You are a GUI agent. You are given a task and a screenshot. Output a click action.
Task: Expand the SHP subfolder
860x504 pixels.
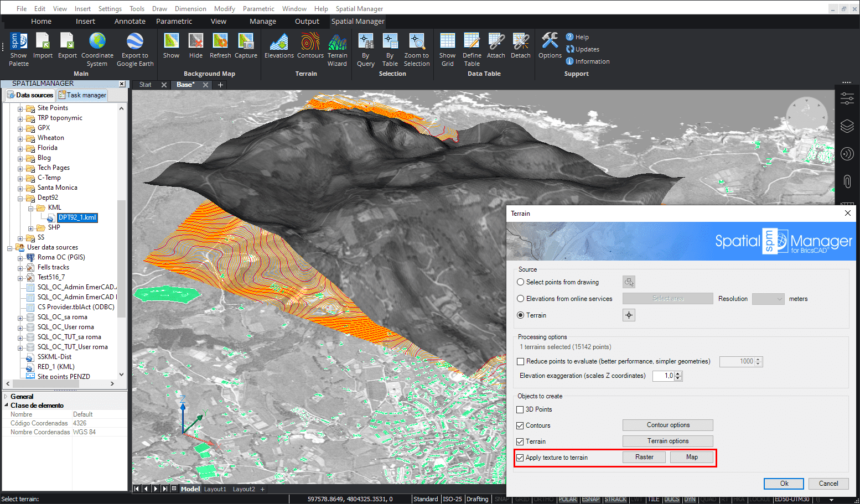point(30,228)
